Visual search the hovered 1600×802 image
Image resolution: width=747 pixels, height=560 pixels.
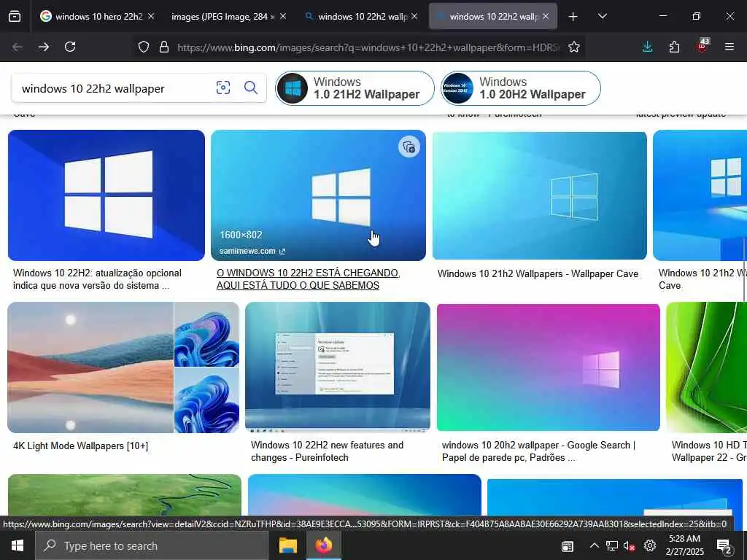[x=409, y=147]
